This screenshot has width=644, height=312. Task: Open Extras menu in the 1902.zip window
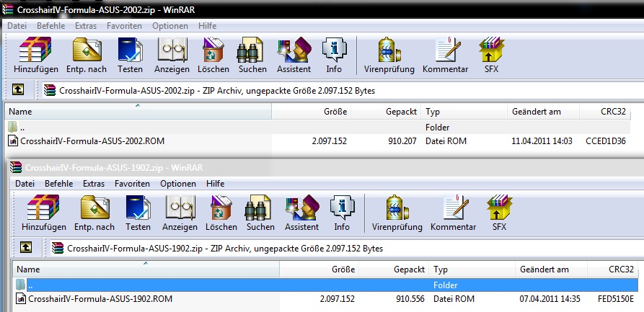94,184
